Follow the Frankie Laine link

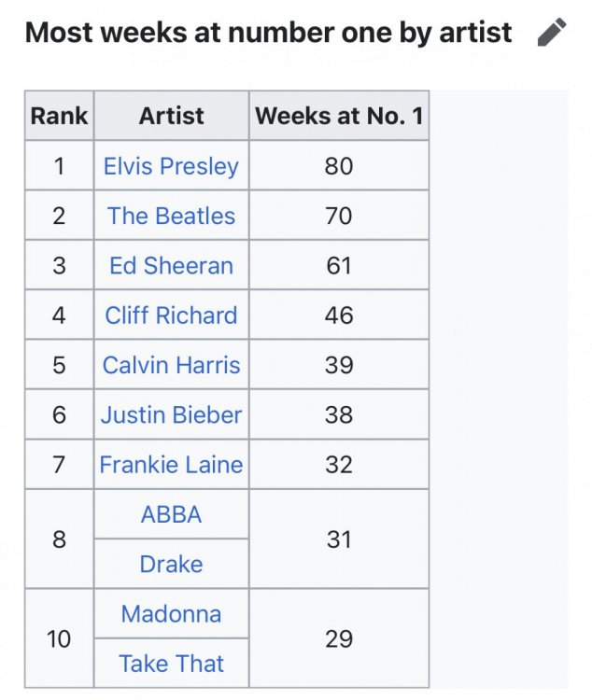(x=171, y=464)
